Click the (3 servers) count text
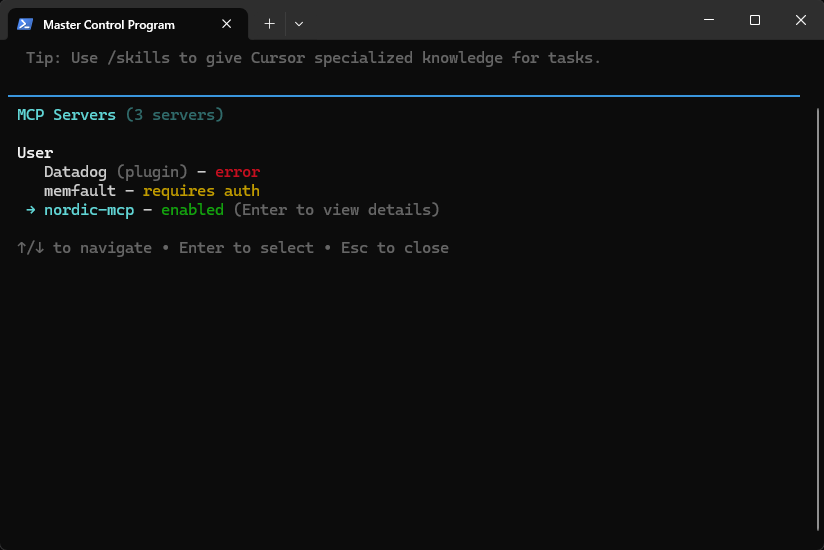Image resolution: width=824 pixels, height=550 pixels. pyautogui.click(x=174, y=115)
